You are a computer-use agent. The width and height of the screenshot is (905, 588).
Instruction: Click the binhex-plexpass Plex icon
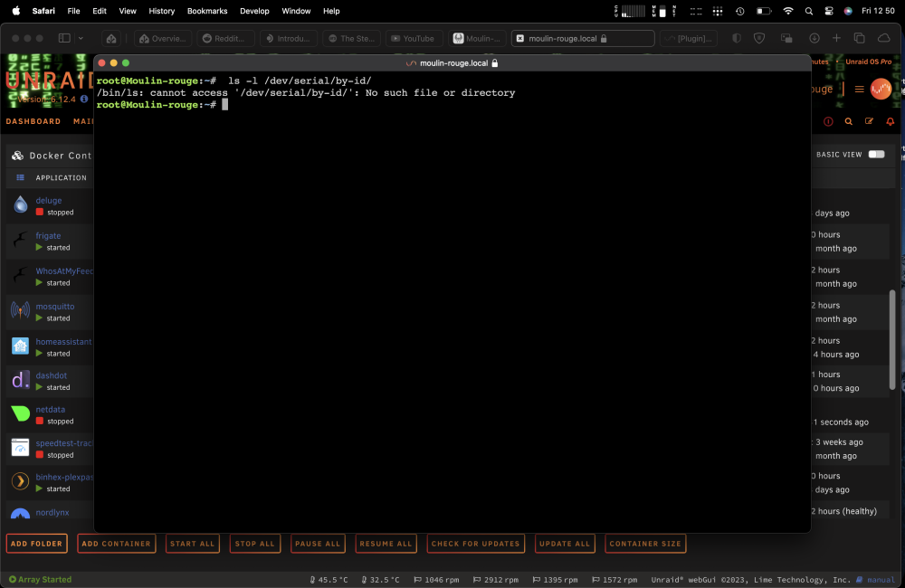pyautogui.click(x=21, y=481)
